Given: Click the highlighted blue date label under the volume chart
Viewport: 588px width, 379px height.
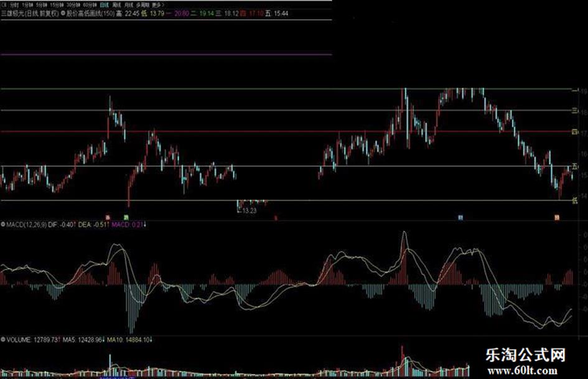Looking at the screenshot, I should tap(117, 377).
